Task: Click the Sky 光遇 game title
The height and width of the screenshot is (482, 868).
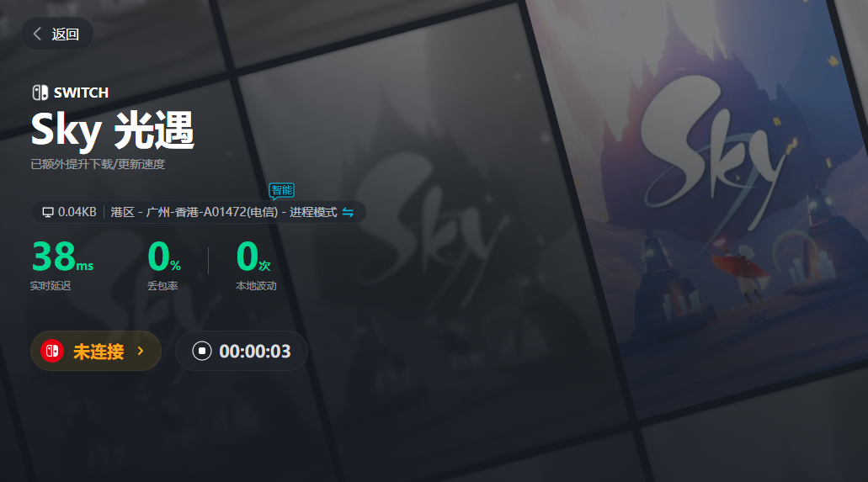Action: [112, 130]
